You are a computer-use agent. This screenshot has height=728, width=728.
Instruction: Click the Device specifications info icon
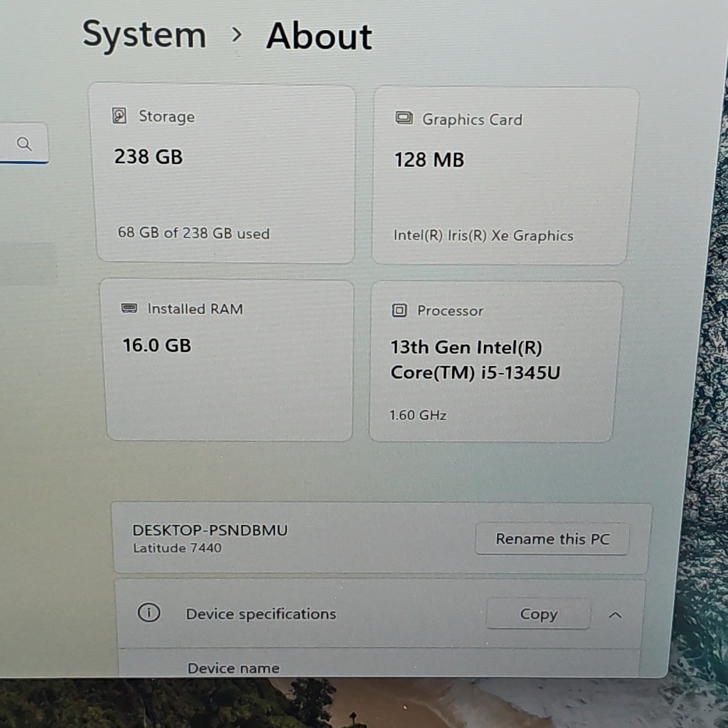(x=149, y=612)
